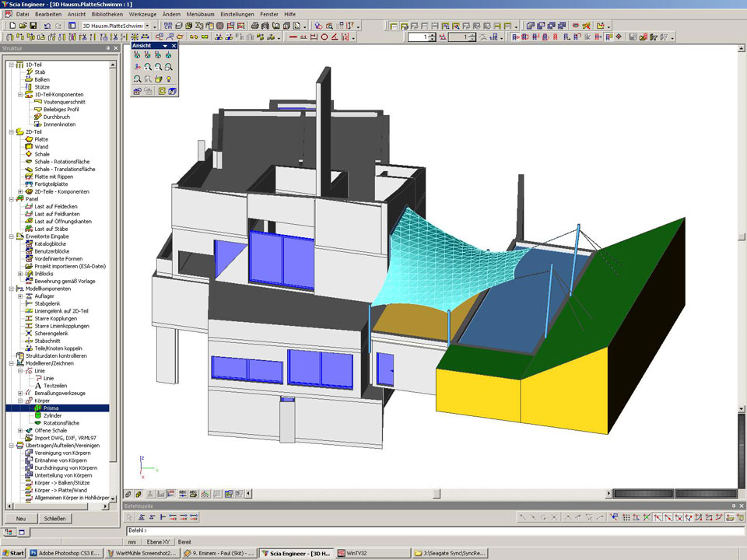747x560 pixels.
Task: Open the Bibliotheken menu
Action: click(106, 14)
